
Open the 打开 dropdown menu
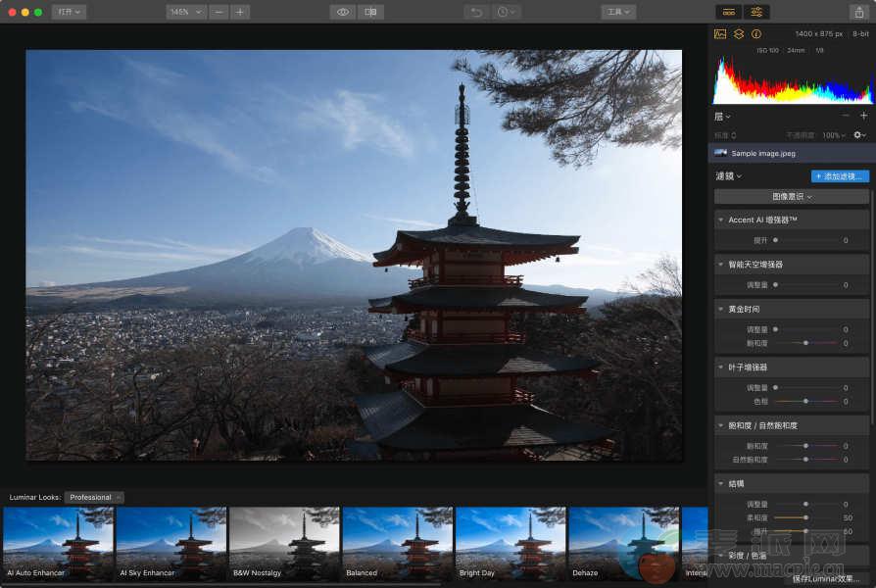pyautogui.click(x=69, y=12)
